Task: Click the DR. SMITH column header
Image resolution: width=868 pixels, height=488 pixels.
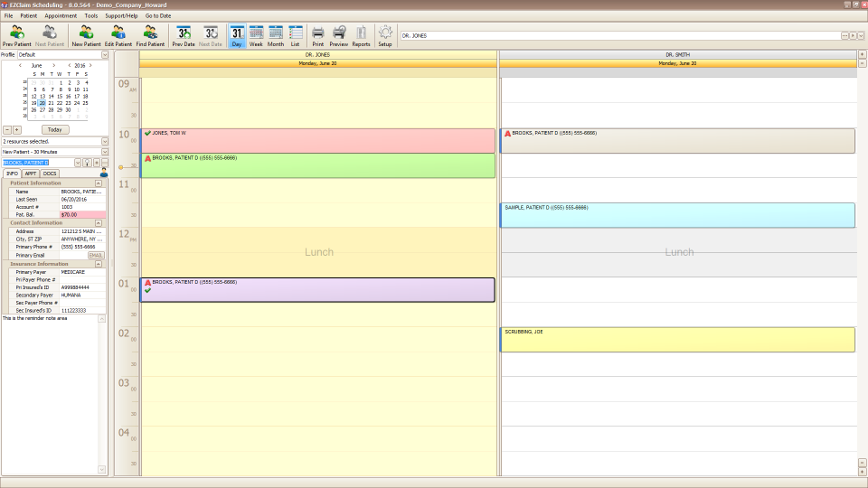Action: click(x=677, y=55)
